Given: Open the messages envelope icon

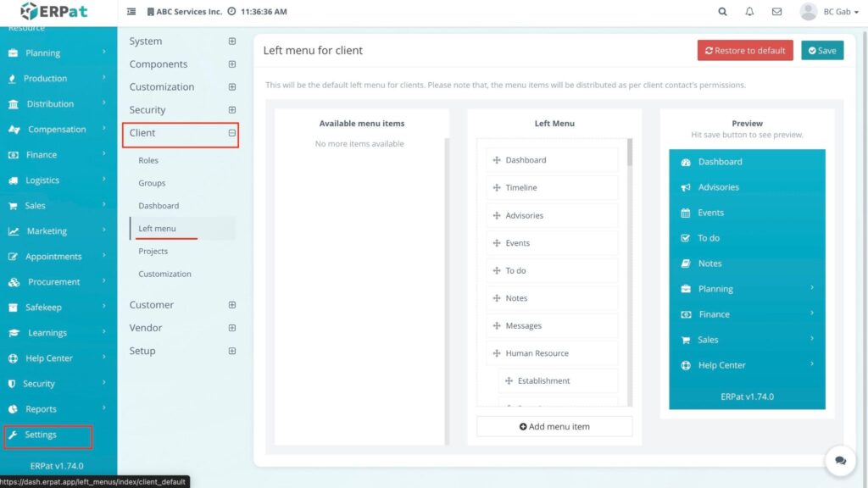Looking at the screenshot, I should click(776, 12).
